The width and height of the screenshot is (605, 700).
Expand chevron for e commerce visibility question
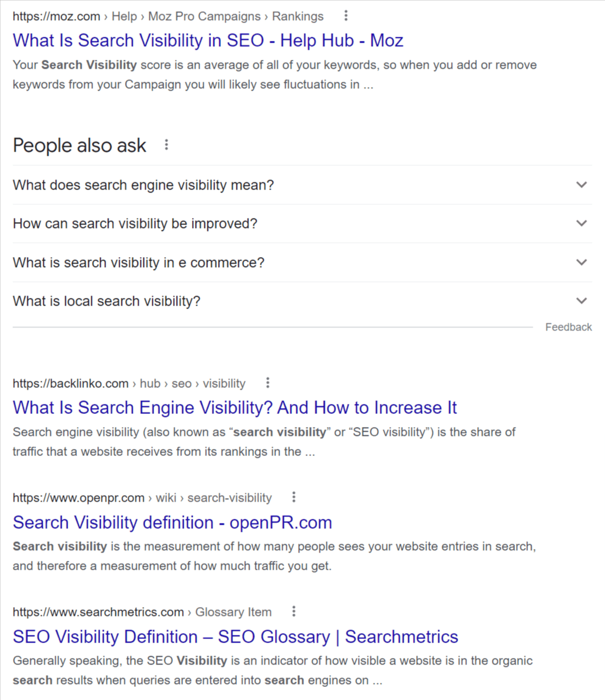click(581, 262)
